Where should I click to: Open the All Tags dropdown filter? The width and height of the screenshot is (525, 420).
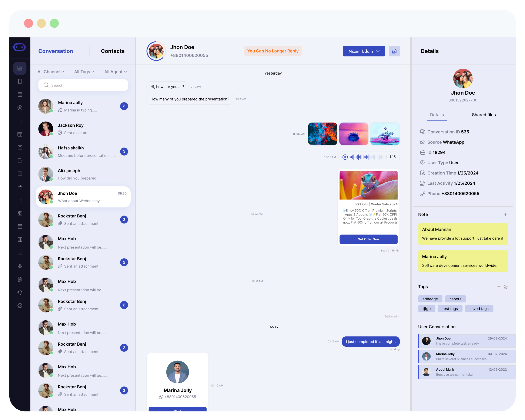(84, 72)
